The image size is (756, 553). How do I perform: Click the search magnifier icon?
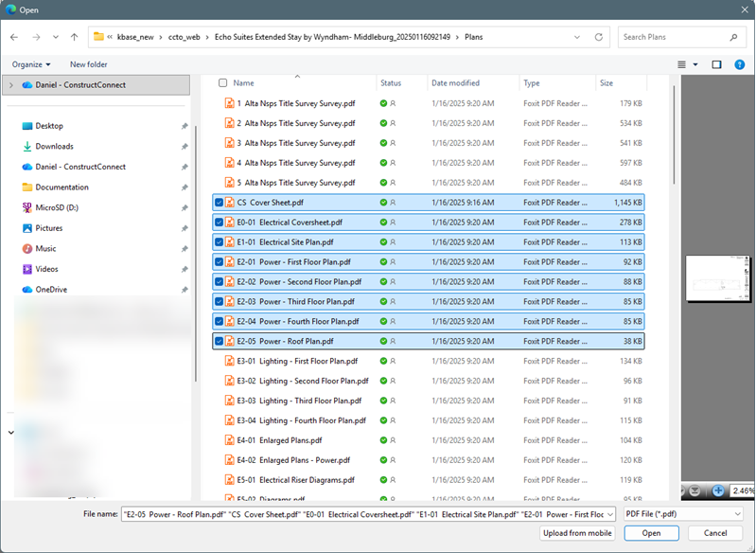point(734,37)
